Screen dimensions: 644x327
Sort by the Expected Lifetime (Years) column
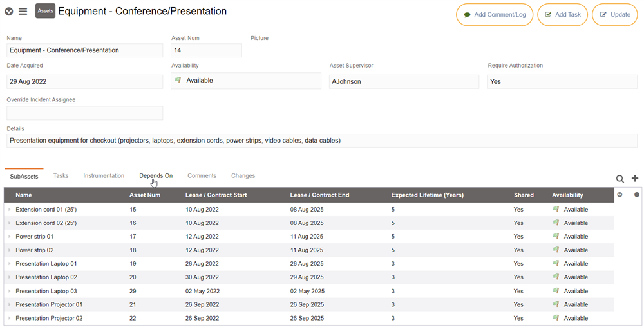[427, 195]
